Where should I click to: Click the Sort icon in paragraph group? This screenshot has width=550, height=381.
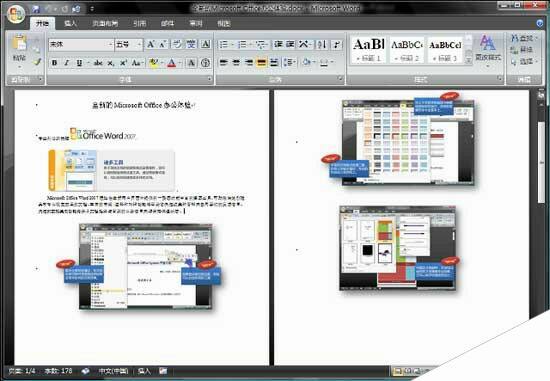click(322, 45)
